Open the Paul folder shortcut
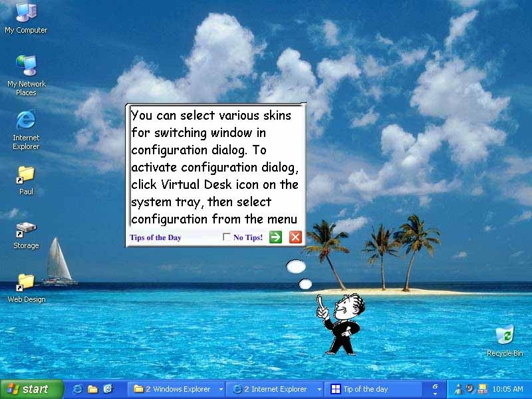532x399 pixels. (26, 180)
